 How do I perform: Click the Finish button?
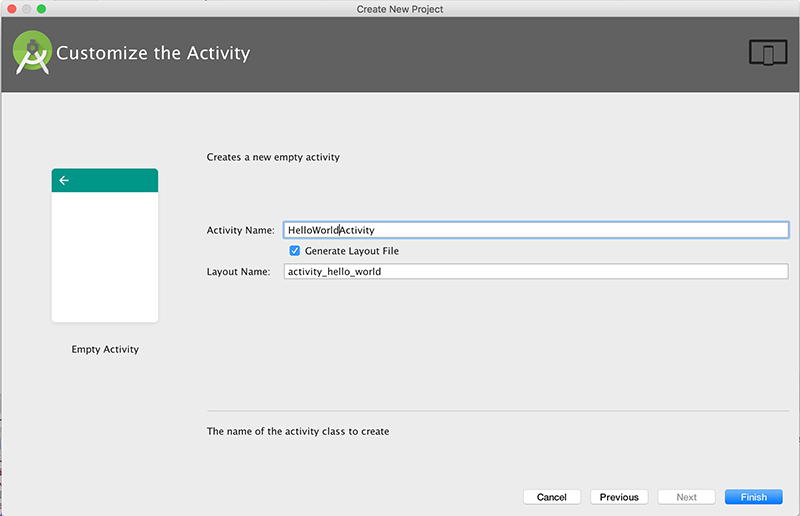coord(754,497)
